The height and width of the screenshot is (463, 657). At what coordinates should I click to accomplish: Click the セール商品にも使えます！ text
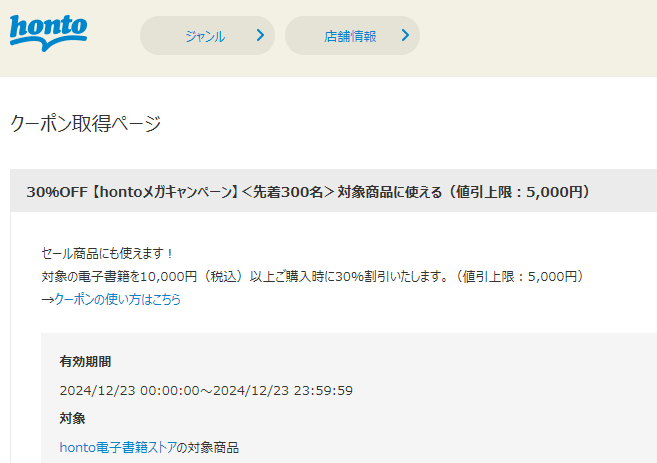[x=107, y=253]
